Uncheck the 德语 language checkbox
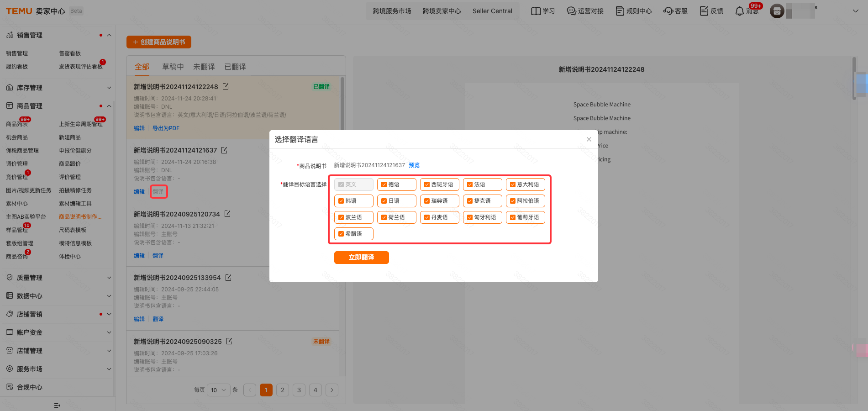Screen dimensions: 868x411 384,184
